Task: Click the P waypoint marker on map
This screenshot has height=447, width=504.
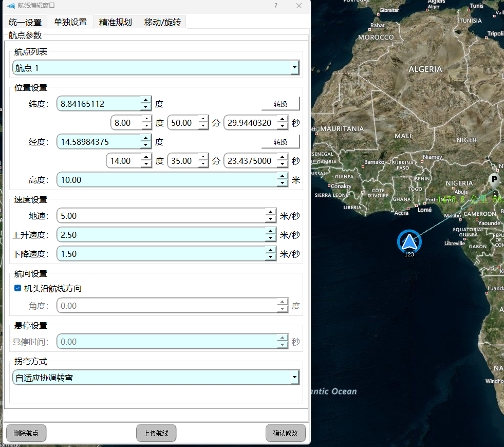Action: coord(494,180)
